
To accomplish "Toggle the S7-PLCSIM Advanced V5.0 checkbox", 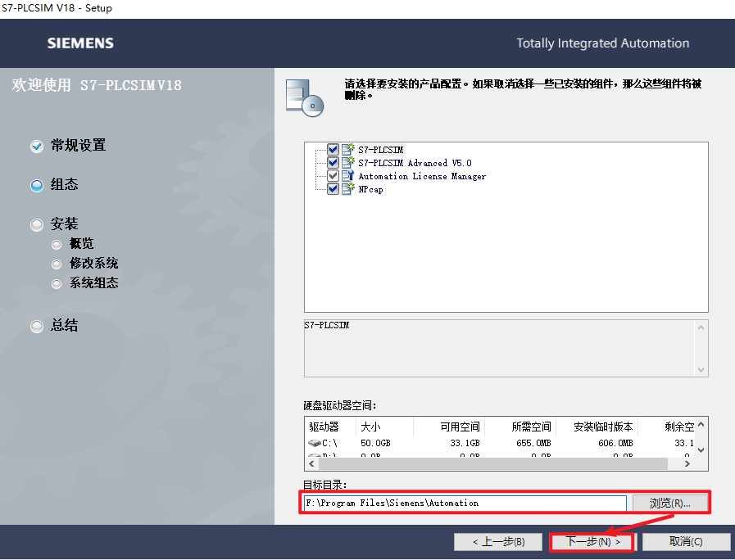I will (333, 162).
